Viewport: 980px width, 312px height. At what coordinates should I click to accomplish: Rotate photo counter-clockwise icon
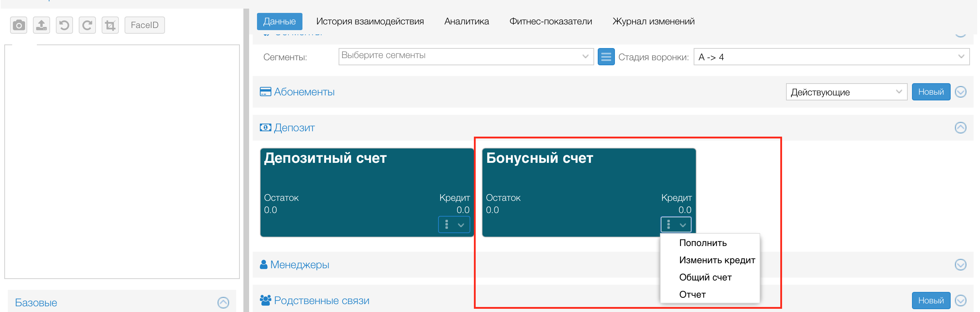click(x=64, y=25)
